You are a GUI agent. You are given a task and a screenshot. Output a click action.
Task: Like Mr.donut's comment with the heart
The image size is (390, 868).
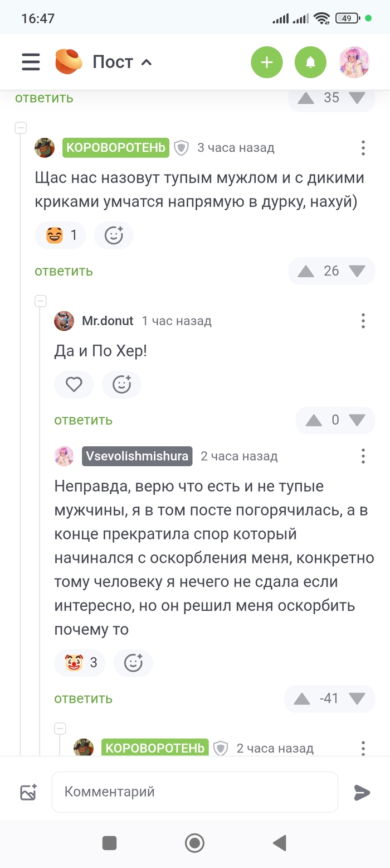[74, 384]
